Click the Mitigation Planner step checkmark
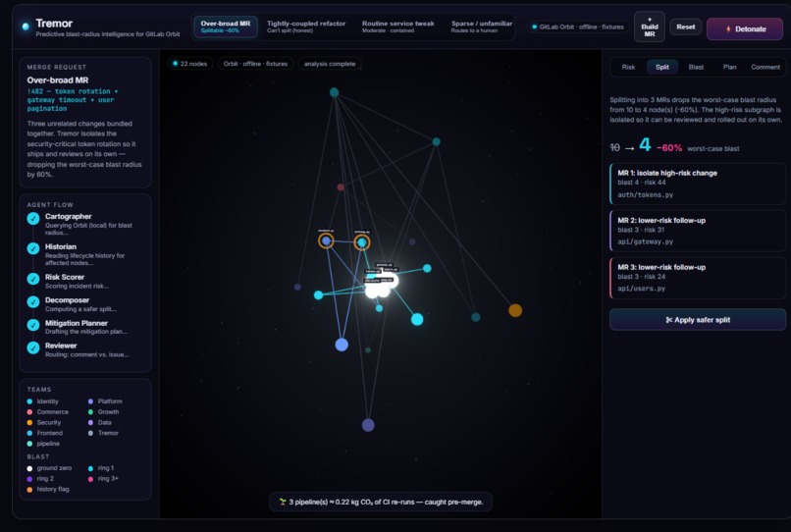 (33, 325)
